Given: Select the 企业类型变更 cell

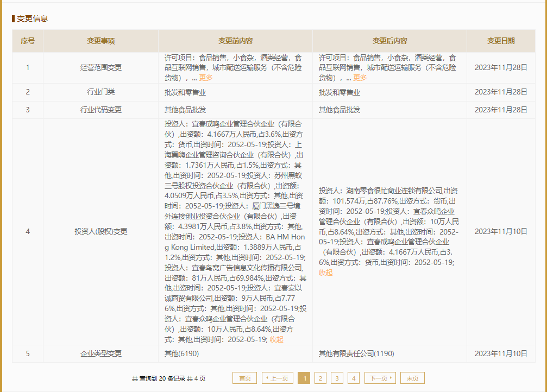Looking at the screenshot, I should pos(101,353).
